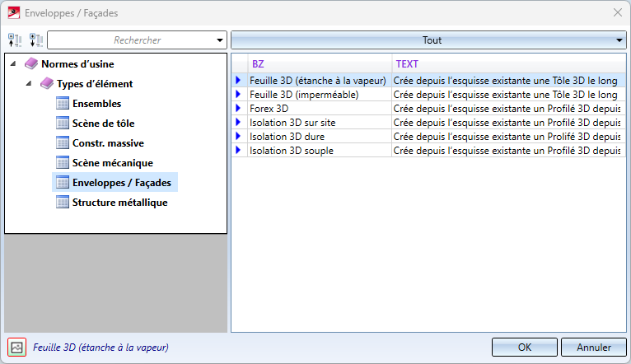Collapse the Normes d'usine tree node
The image size is (631, 364).
click(14, 64)
